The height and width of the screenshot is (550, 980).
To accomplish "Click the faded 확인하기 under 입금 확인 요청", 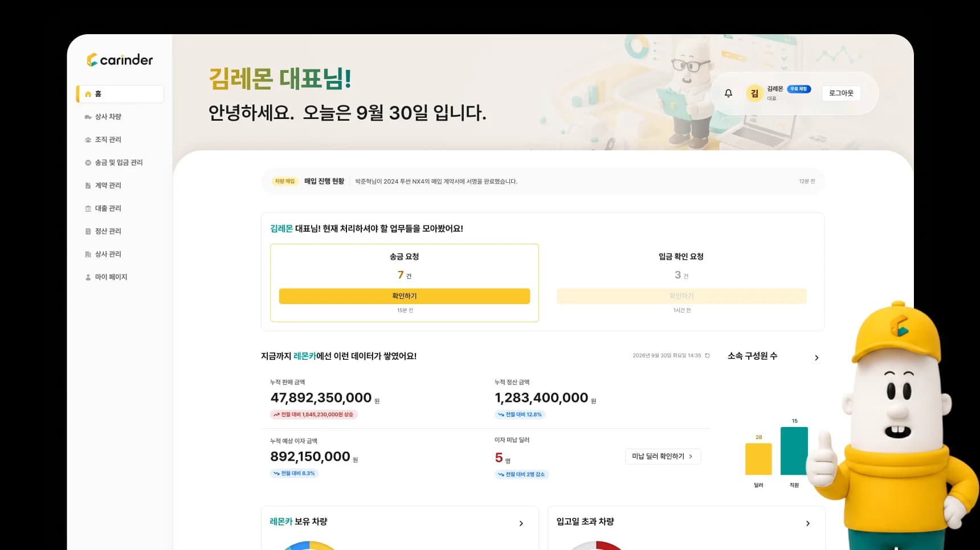I will click(681, 296).
